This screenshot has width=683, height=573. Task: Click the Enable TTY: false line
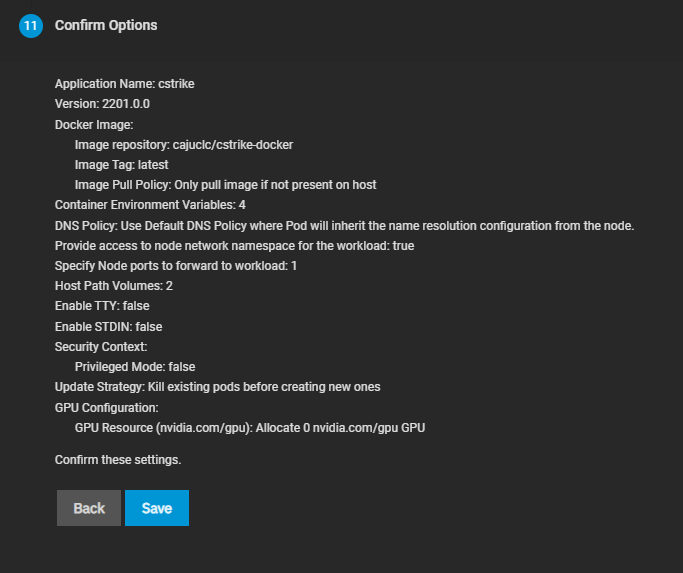(x=102, y=306)
